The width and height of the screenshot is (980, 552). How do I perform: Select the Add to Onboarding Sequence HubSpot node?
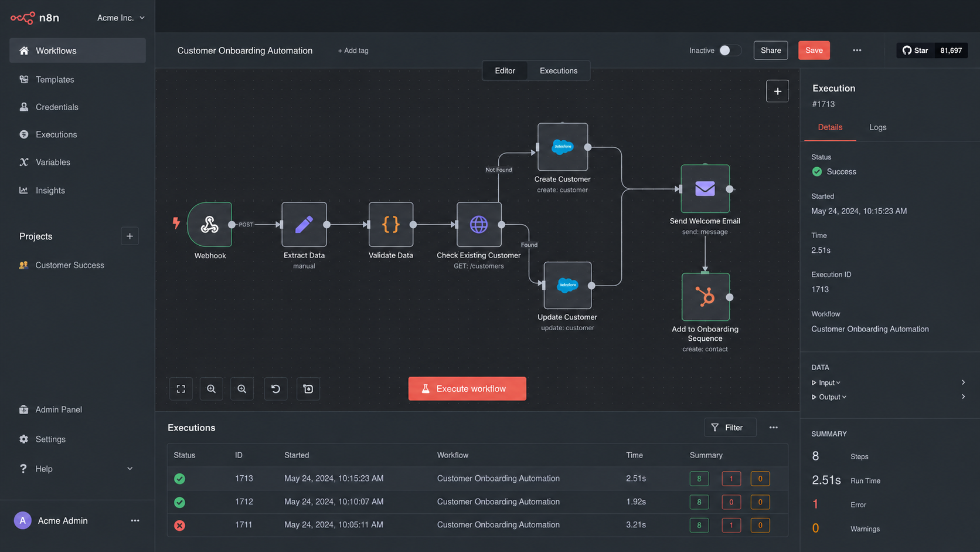706,297
